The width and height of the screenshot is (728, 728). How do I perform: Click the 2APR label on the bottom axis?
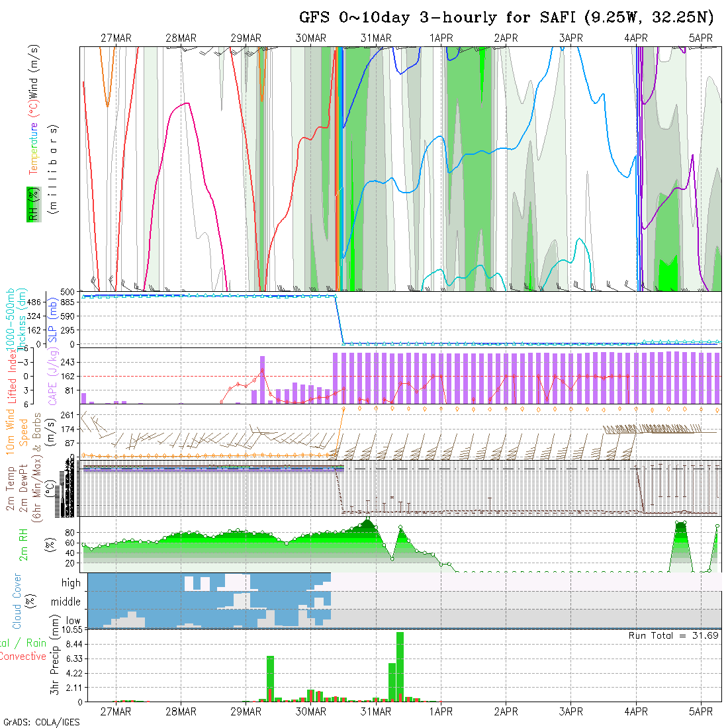coord(506,711)
